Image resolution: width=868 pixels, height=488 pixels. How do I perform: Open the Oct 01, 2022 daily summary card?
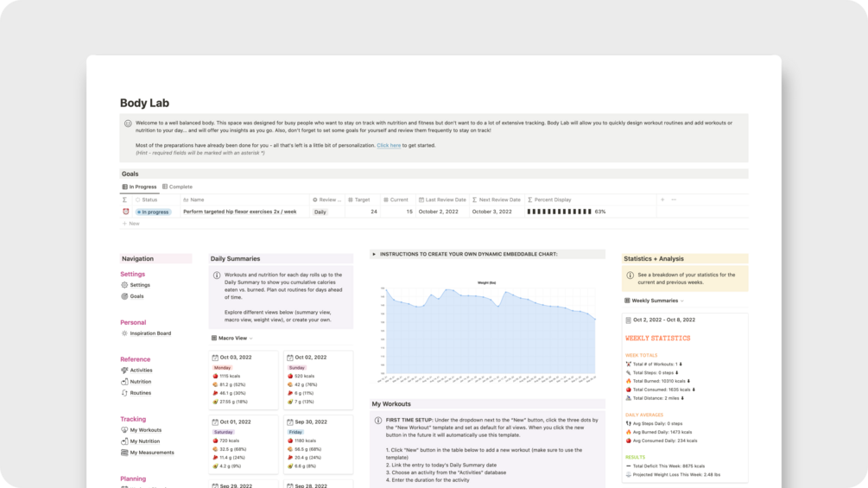click(243, 444)
